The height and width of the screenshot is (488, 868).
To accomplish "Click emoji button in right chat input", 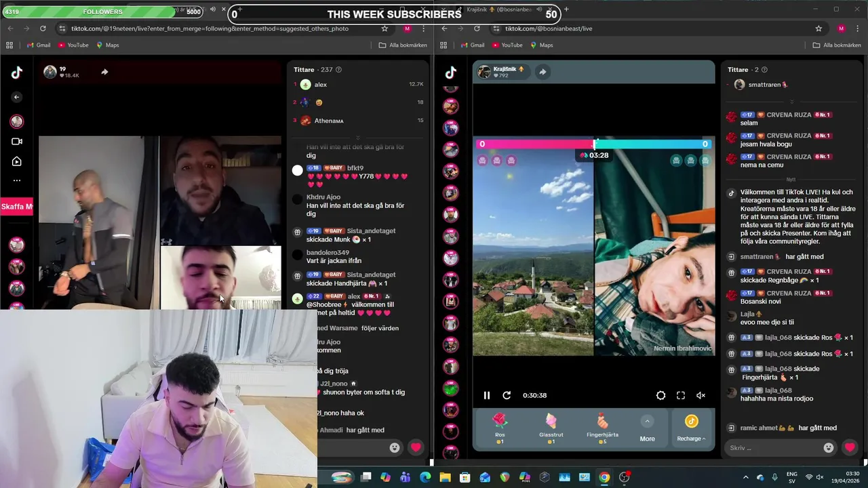I will [x=829, y=447].
